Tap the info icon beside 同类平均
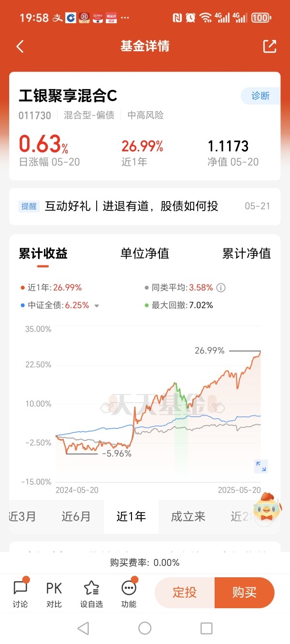Image resolution: width=290 pixels, height=644 pixels. pos(221,288)
